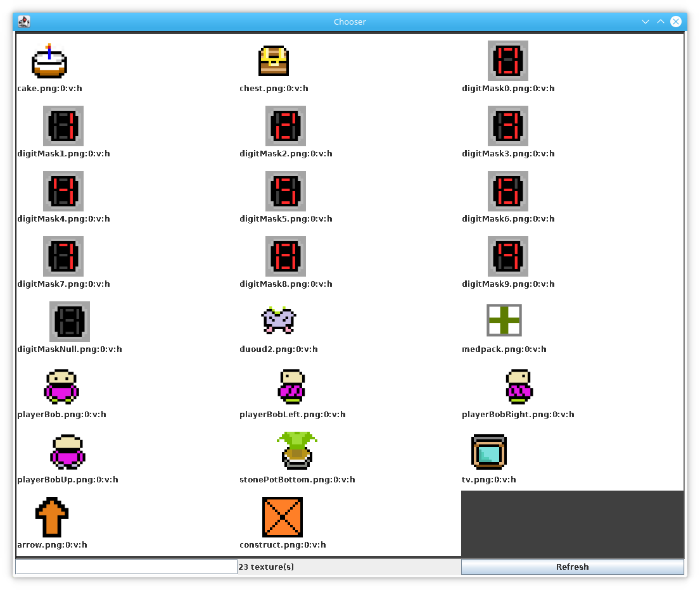Click the 'tv.png:0:v:h' label
This screenshot has width=700, height=590.
click(x=489, y=479)
